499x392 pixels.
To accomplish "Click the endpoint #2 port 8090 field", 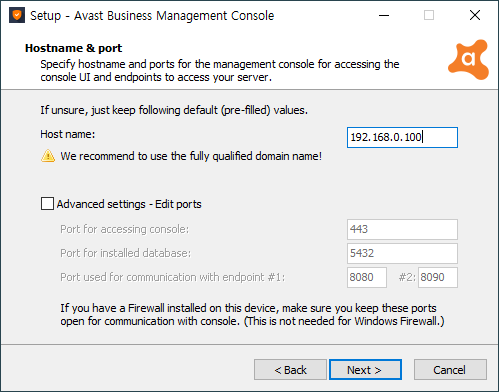I will coord(438,277).
